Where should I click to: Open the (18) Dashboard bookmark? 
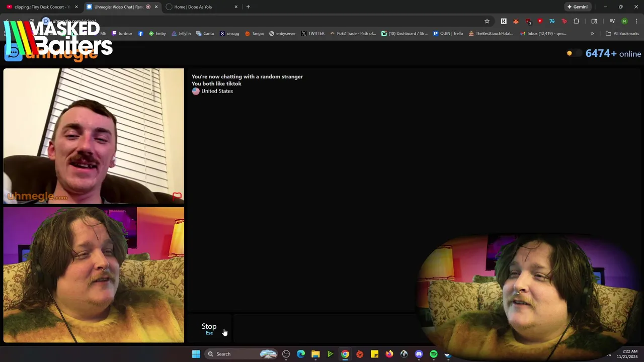pyautogui.click(x=404, y=34)
